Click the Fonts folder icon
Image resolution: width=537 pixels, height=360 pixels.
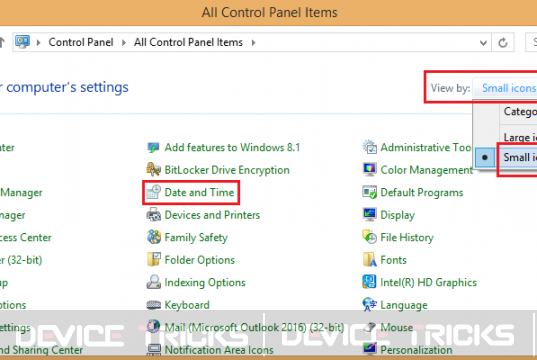[x=370, y=260]
